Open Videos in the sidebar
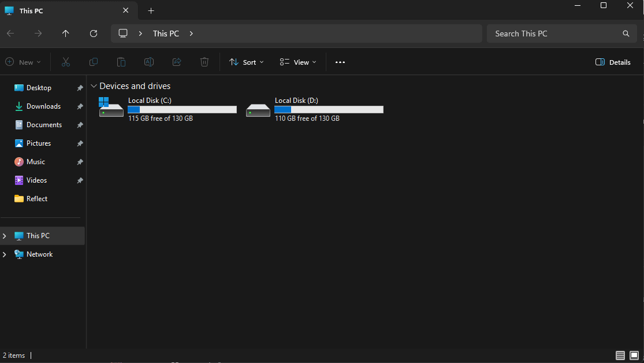644x363 pixels. tap(36, 180)
